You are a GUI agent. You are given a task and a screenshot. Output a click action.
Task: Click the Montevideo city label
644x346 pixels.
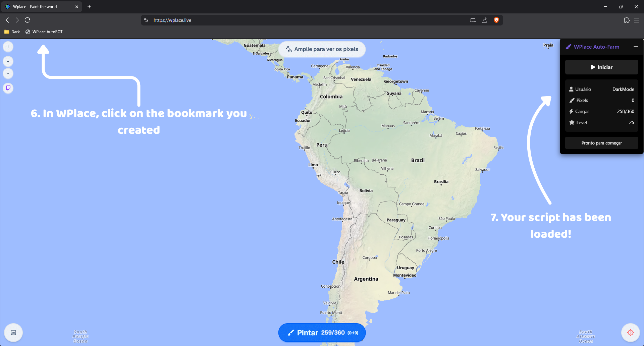tap(405, 275)
